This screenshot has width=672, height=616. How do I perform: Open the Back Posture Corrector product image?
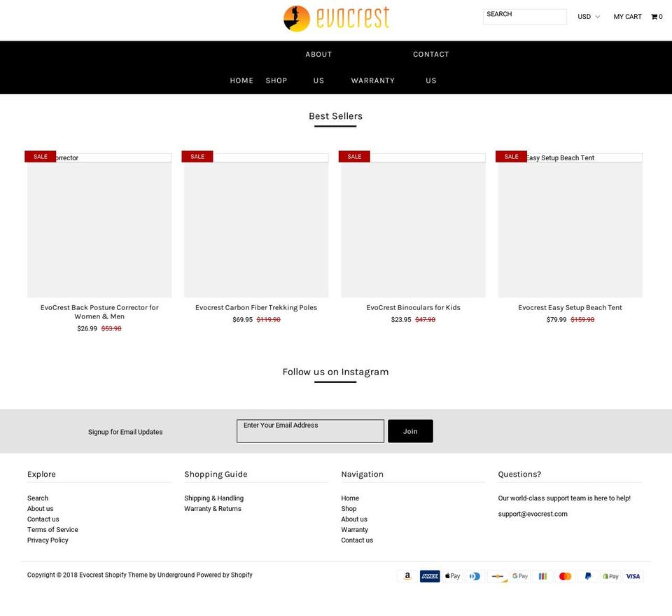click(99, 225)
